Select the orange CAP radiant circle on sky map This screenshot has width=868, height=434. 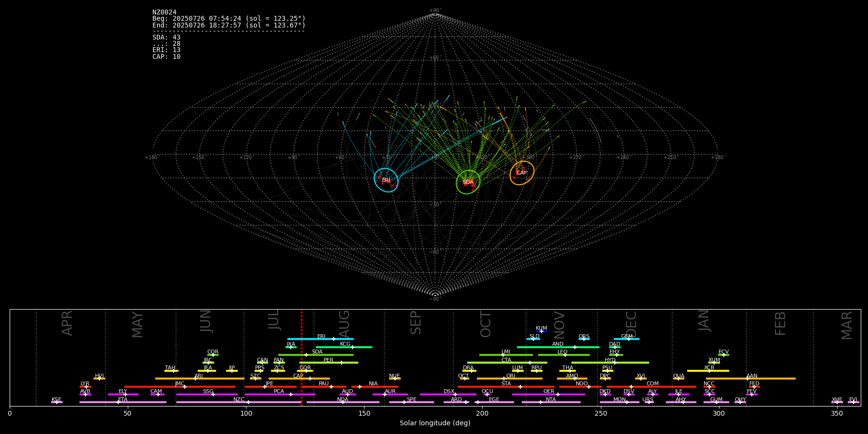point(522,173)
